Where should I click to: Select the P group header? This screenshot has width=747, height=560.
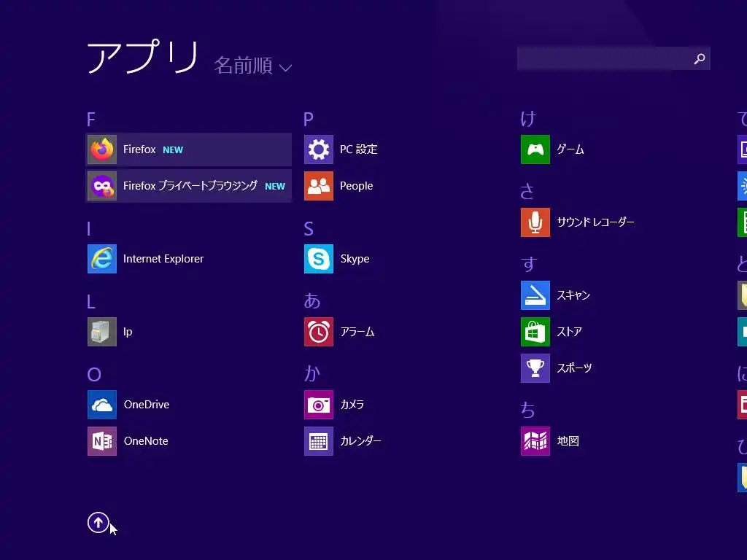(x=309, y=119)
